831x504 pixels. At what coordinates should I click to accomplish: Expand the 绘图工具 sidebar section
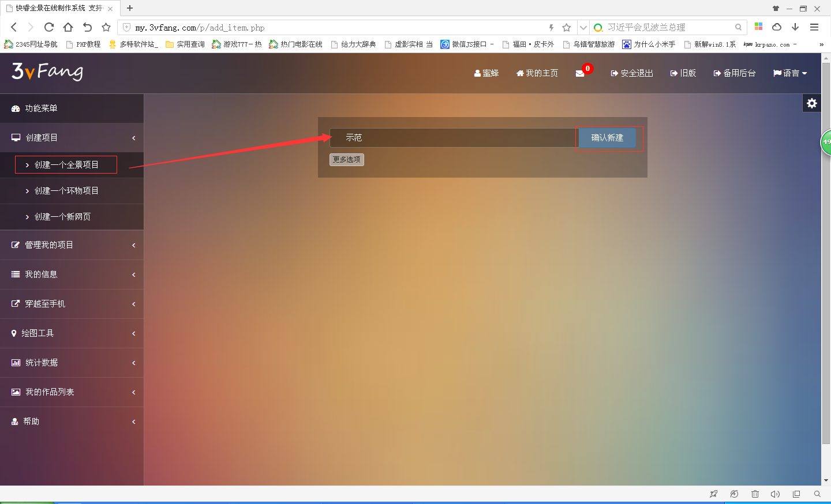[x=72, y=333]
